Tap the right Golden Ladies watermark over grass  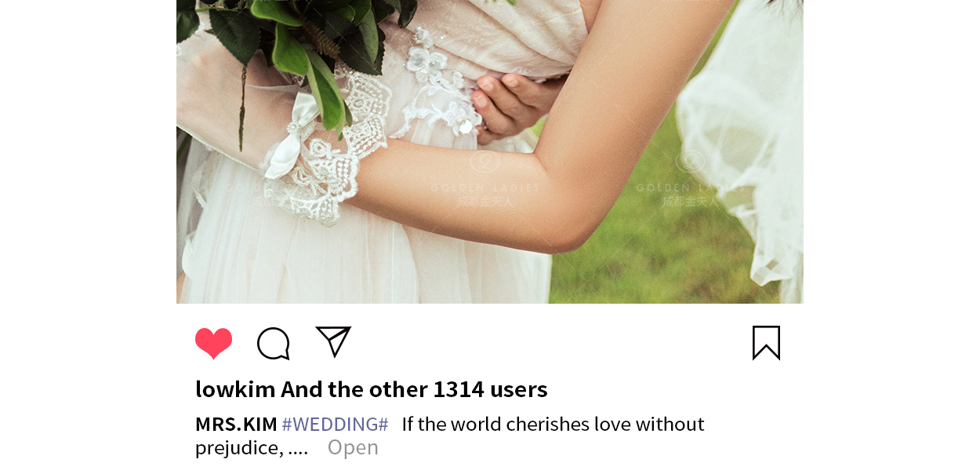(x=690, y=179)
